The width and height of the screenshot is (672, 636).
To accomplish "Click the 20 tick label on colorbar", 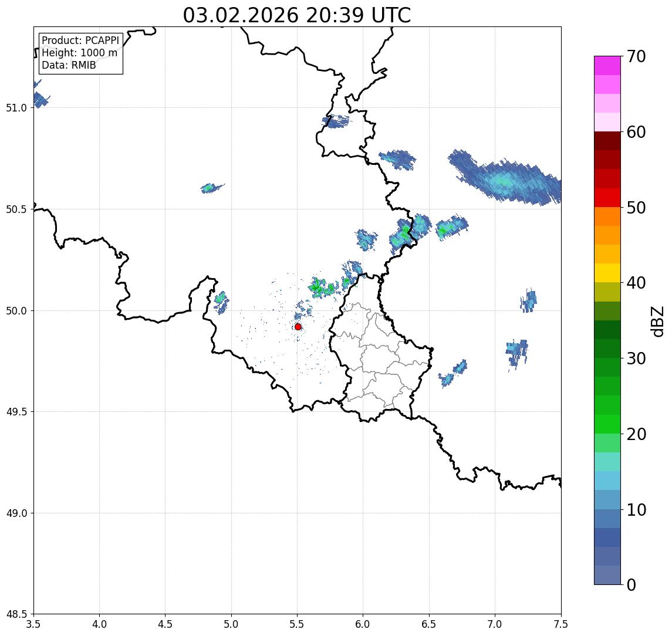I will (636, 434).
